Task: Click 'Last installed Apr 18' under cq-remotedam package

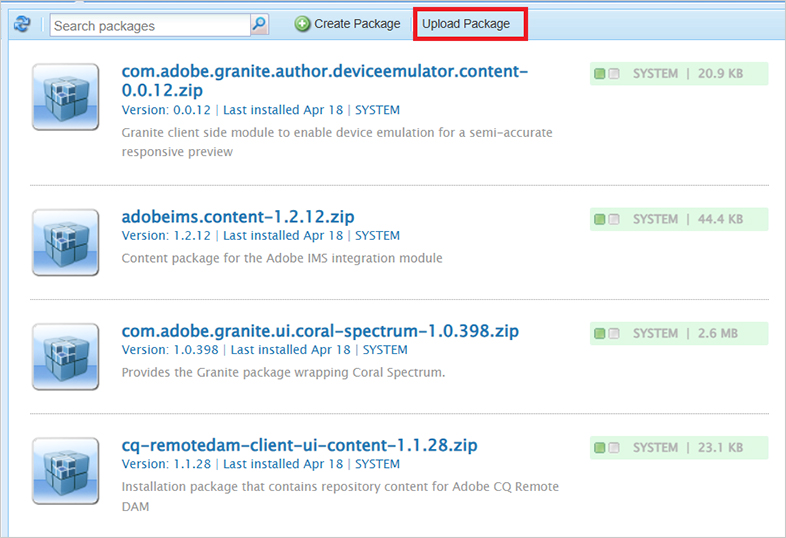Action: coord(283,464)
